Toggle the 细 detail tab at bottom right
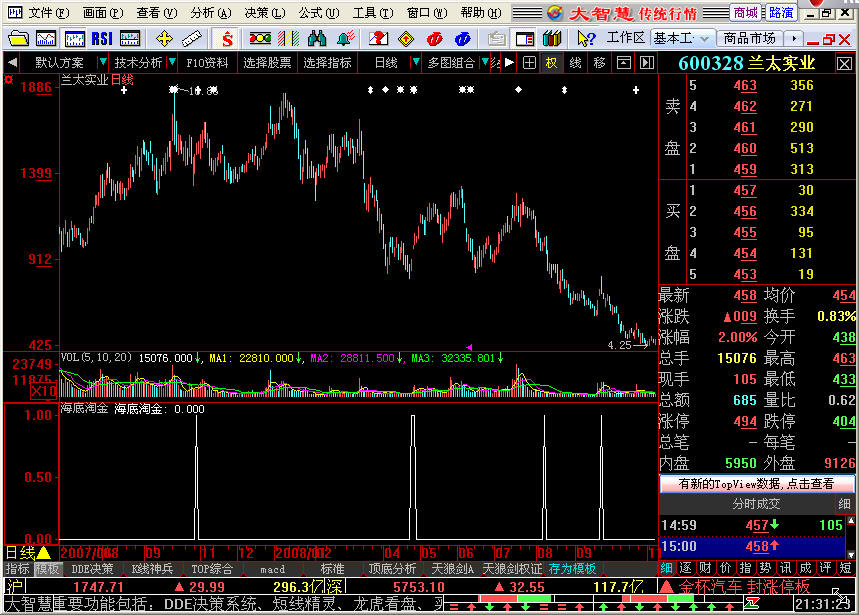The image size is (859, 615). tap(666, 568)
